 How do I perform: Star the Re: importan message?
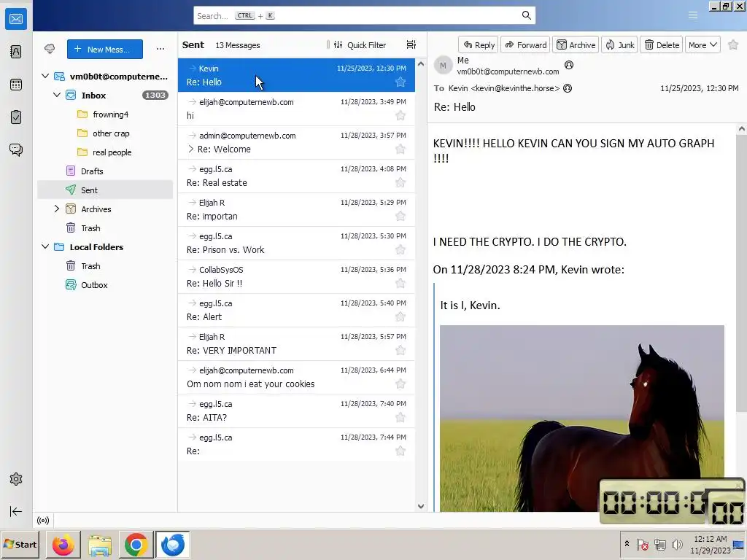400,216
